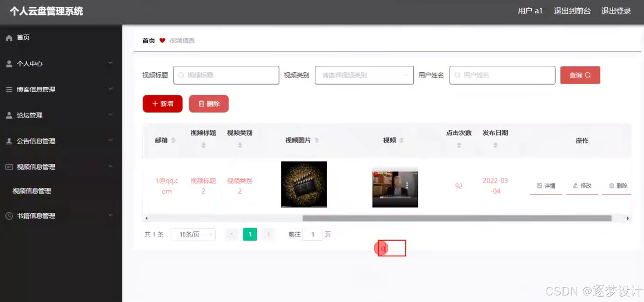The width and height of the screenshot is (644, 302).
Task: Click the previous page arrow
Action: tap(232, 234)
